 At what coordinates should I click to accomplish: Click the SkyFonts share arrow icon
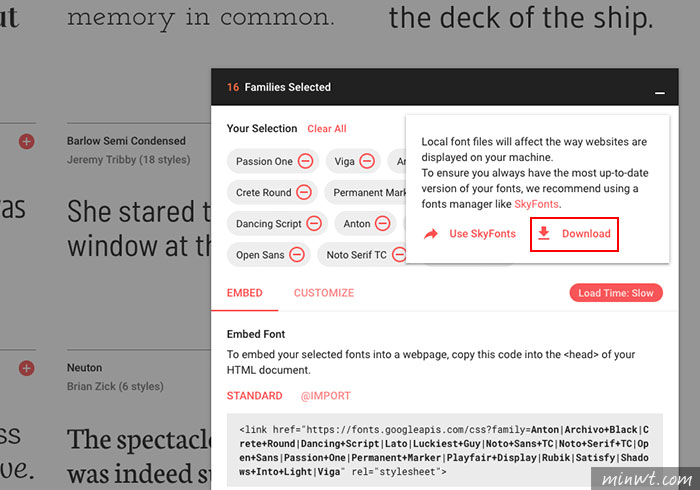[431, 234]
